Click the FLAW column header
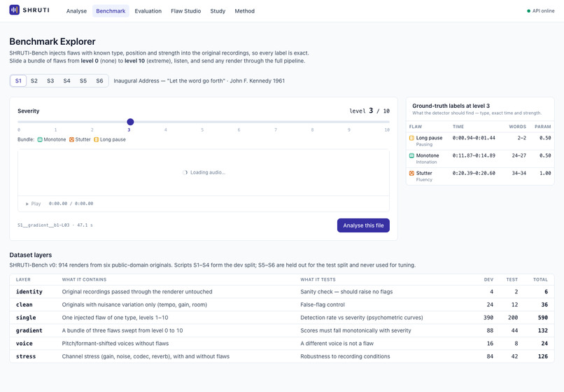 click(416, 127)
